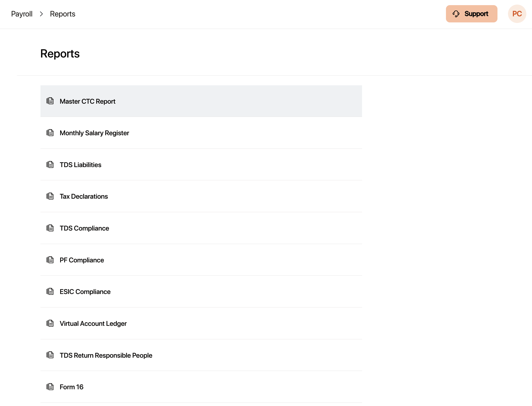532x406 pixels.
Task: Click the document icon next to PF Compliance
Action: 50,260
